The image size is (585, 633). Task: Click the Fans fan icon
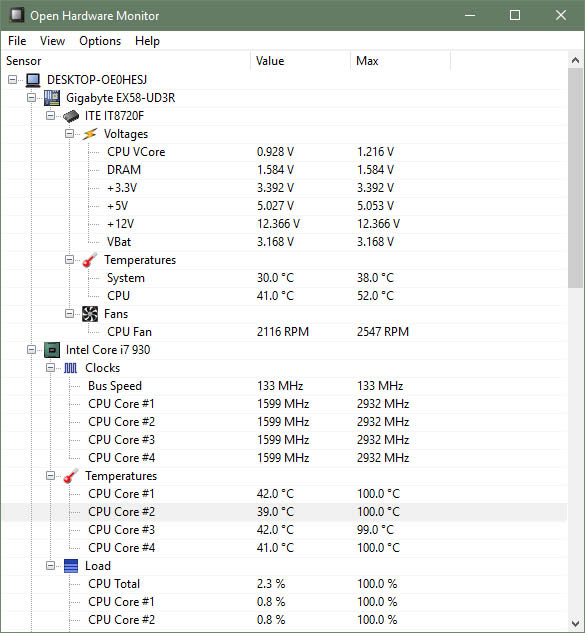(x=90, y=314)
